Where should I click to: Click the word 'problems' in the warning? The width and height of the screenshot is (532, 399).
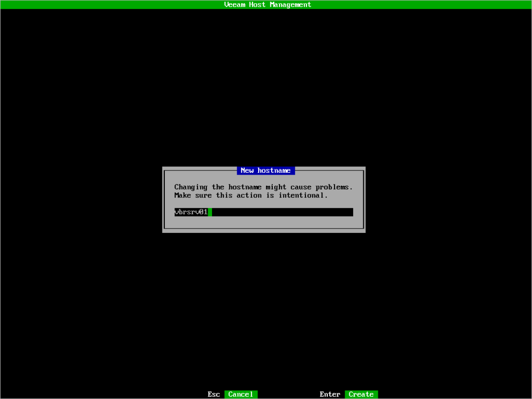[x=334, y=187]
